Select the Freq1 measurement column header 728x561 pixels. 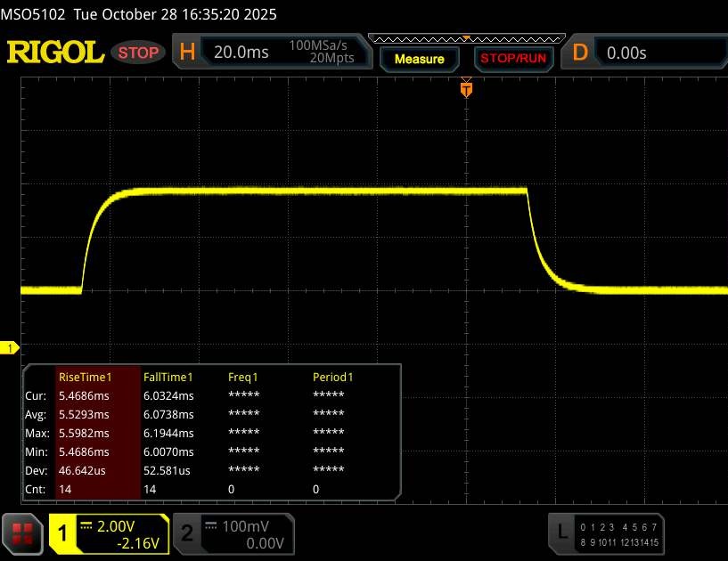pos(244,377)
